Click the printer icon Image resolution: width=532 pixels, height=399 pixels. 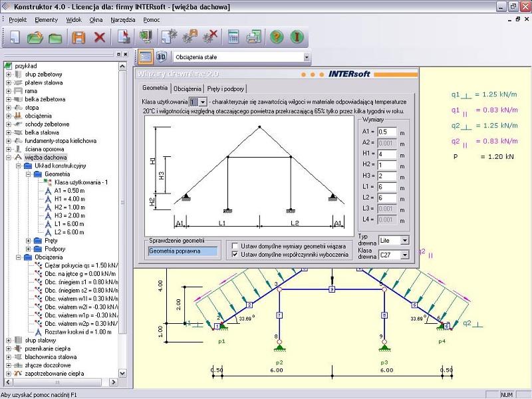(x=254, y=37)
